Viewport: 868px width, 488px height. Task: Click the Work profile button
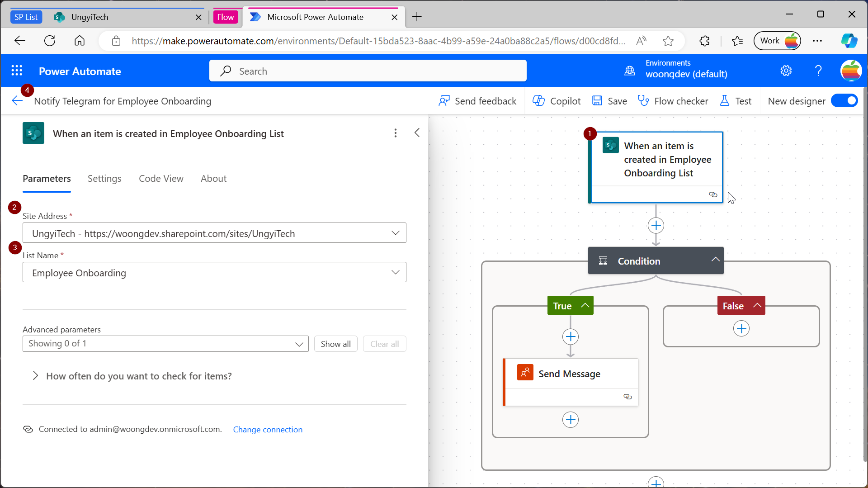click(x=777, y=41)
